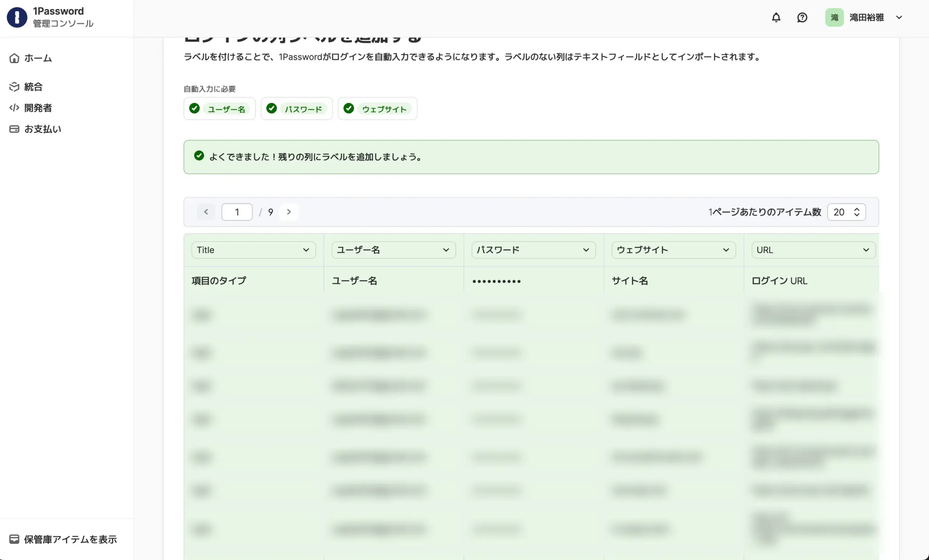Click the 管理コンソール header text

coord(63,23)
